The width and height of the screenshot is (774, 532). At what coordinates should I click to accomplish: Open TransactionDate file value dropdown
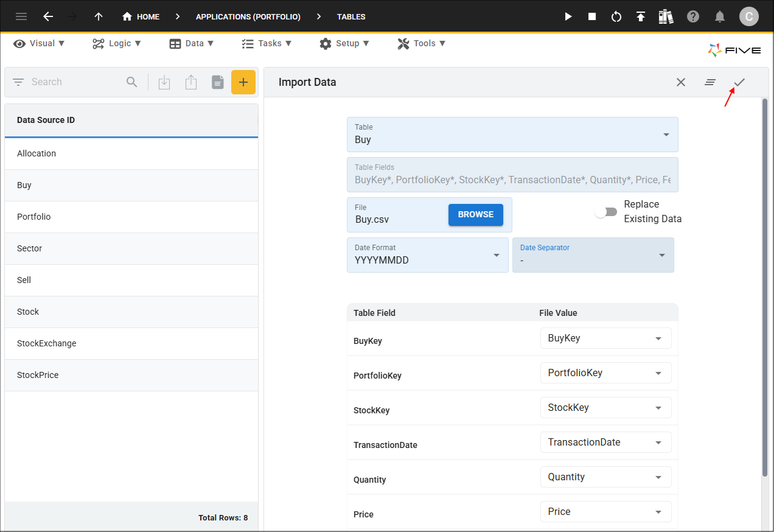[606, 443]
